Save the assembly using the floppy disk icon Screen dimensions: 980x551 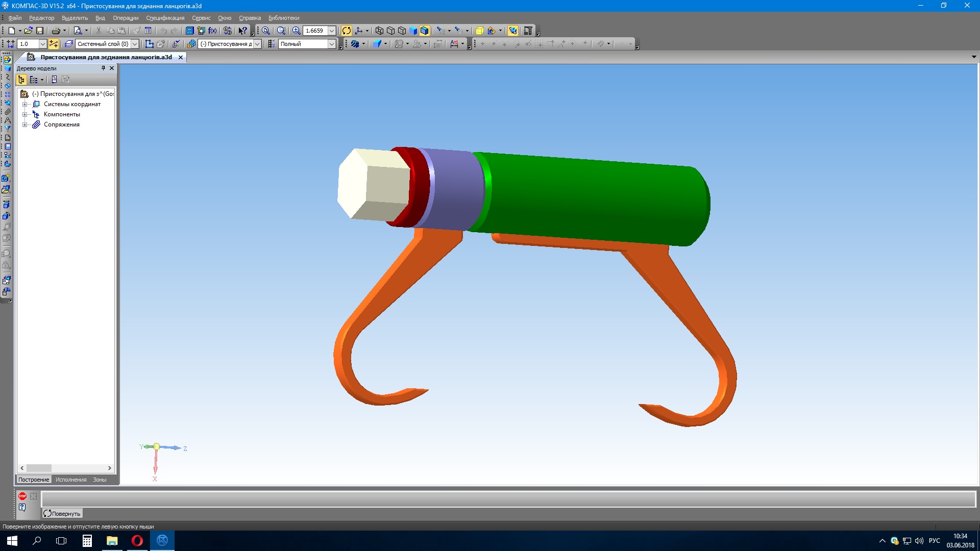pos(40,31)
